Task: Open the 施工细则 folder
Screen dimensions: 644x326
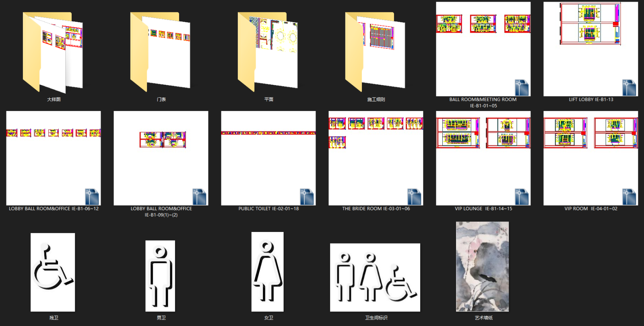Action: (x=376, y=52)
